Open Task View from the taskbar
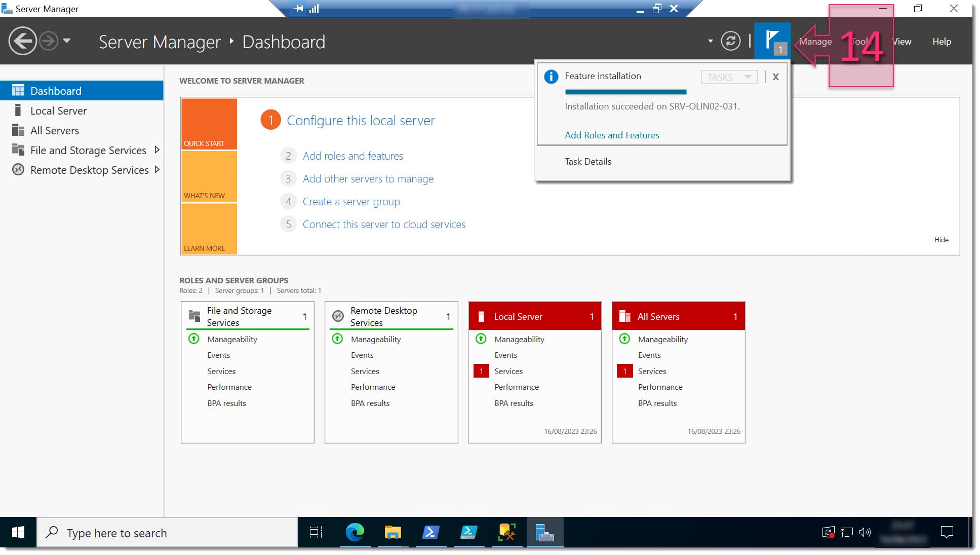This screenshot has height=555, width=980. 316,532
